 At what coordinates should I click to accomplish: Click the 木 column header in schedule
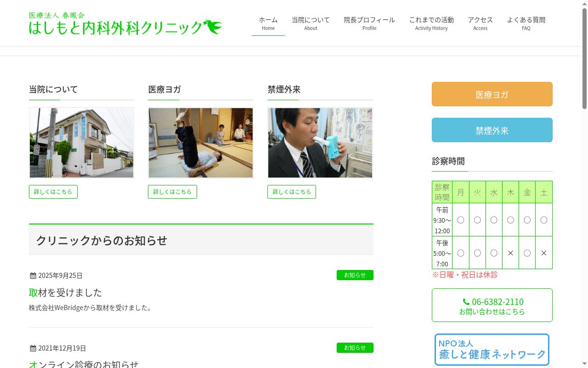[x=510, y=192]
